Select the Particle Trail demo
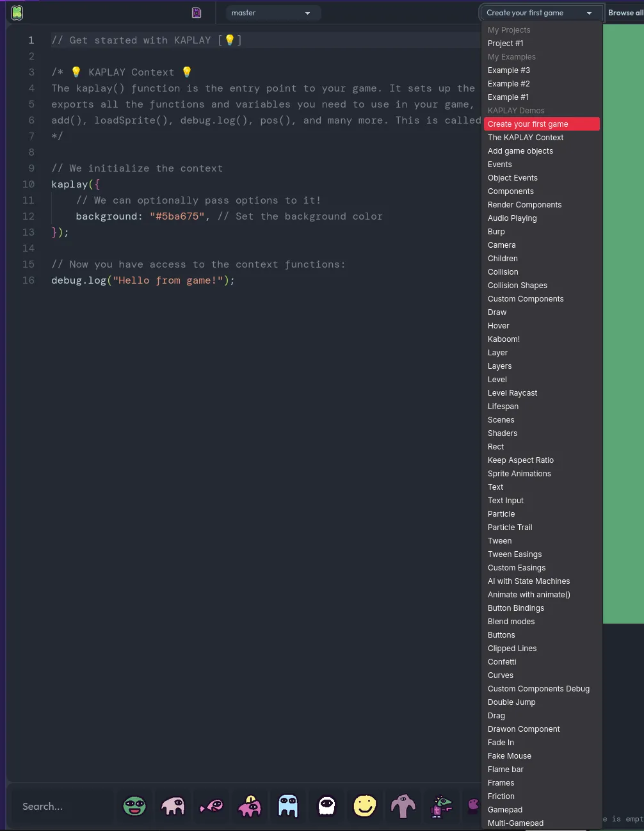This screenshot has width=644, height=831. pos(542,528)
